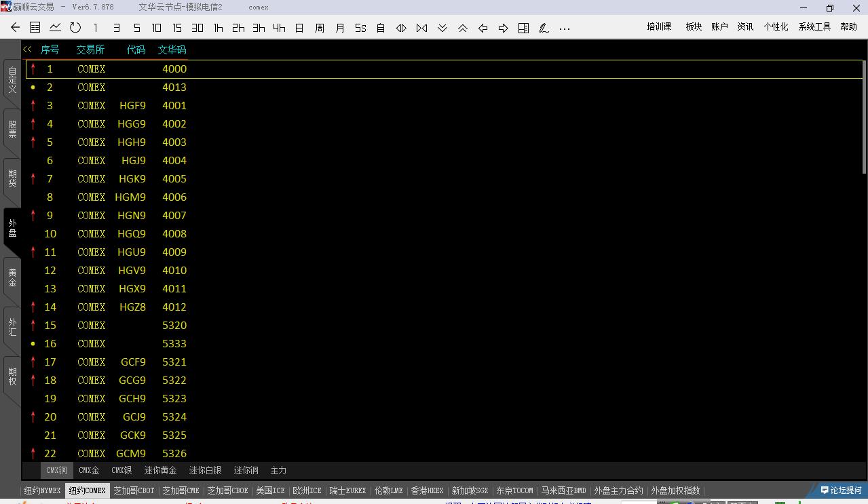Screen dimensions: 868x504
Task: Select the row with code GCF9
Action: [445, 362]
